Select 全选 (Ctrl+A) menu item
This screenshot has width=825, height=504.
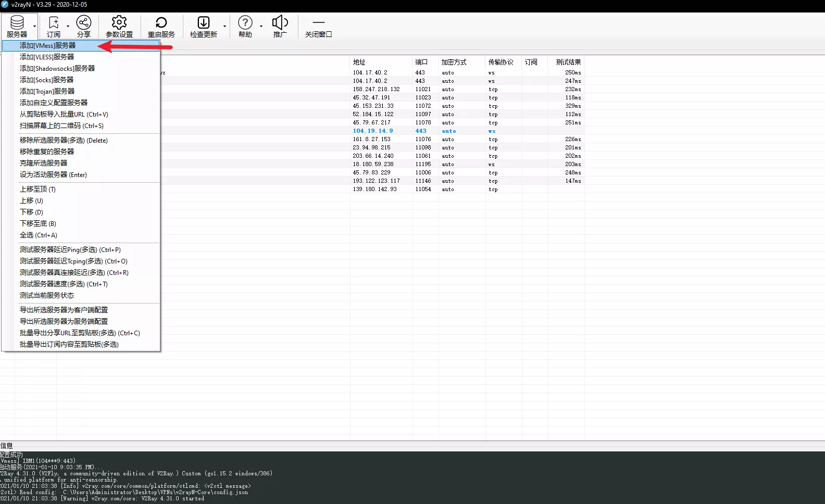tap(81, 235)
